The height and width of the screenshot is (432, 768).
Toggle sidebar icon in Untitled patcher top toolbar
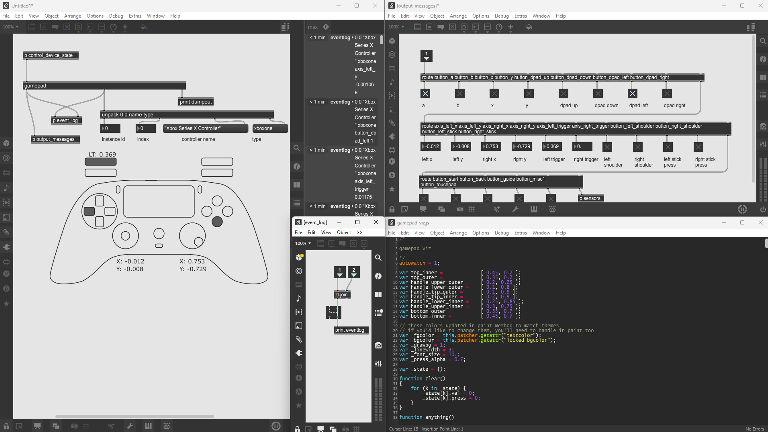[285, 27]
